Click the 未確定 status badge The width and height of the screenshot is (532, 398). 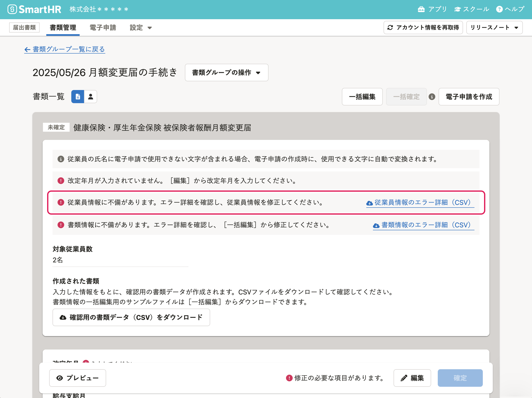click(56, 127)
